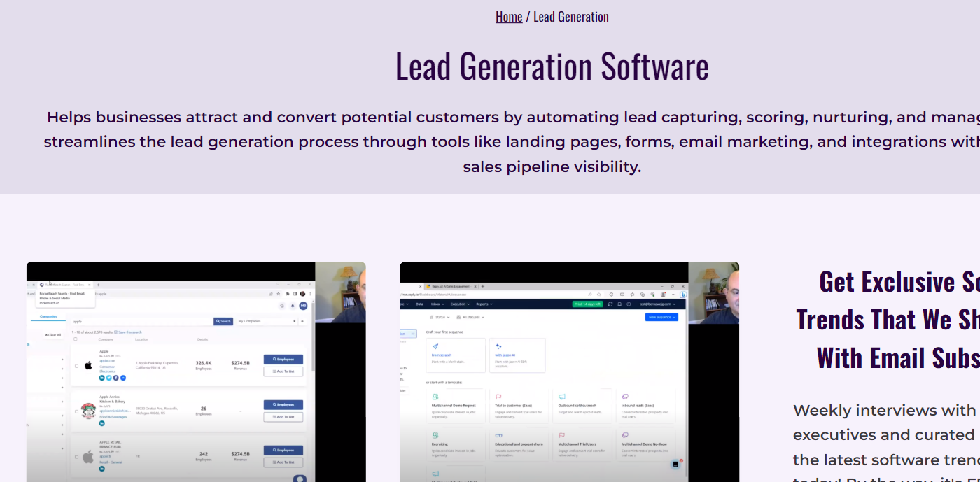Open the Reports menu in Reply.io
Image resolution: width=980 pixels, height=482 pixels.
484,304
